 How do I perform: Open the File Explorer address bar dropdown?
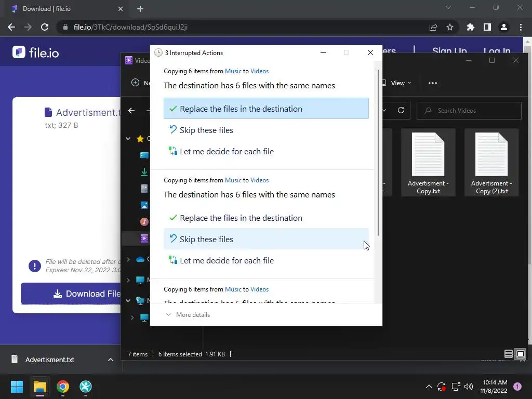[x=384, y=110]
